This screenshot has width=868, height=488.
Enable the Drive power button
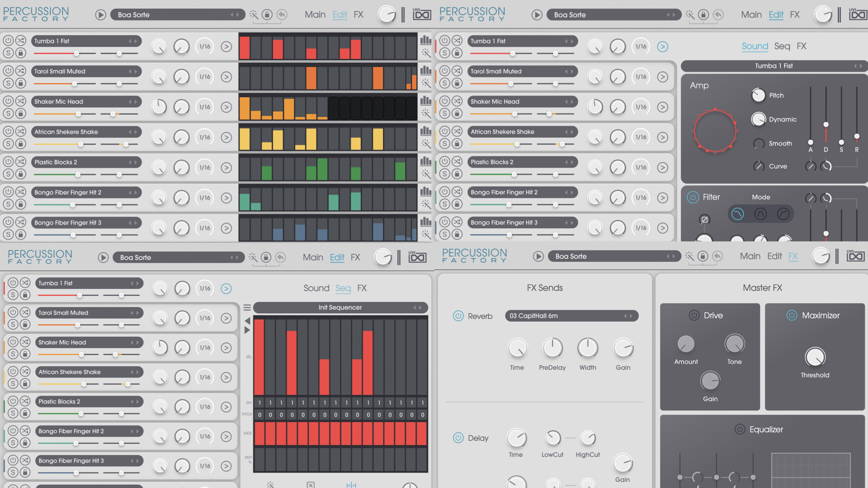(694, 315)
